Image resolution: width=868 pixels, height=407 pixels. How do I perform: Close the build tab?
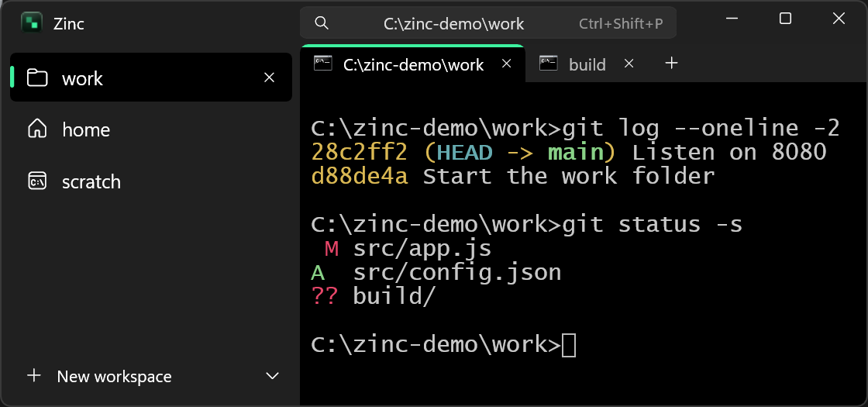[629, 64]
